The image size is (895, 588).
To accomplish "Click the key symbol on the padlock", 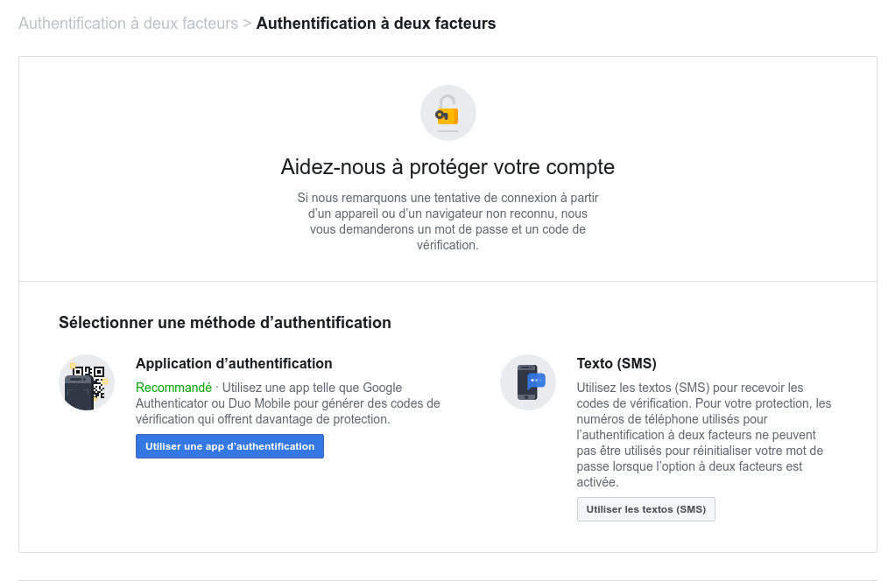I will point(441,115).
